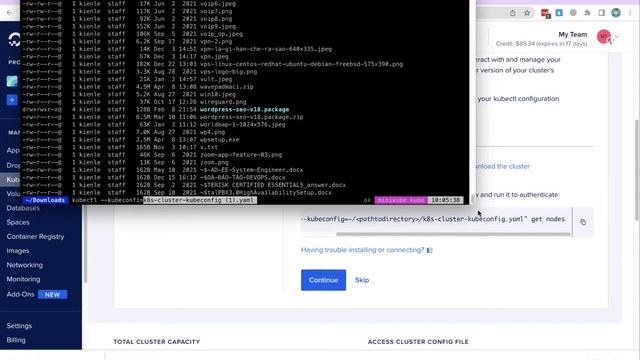Image resolution: width=640 pixels, height=360 pixels.
Task: Click 'wp4.png' line in terminal
Action: 212,132
